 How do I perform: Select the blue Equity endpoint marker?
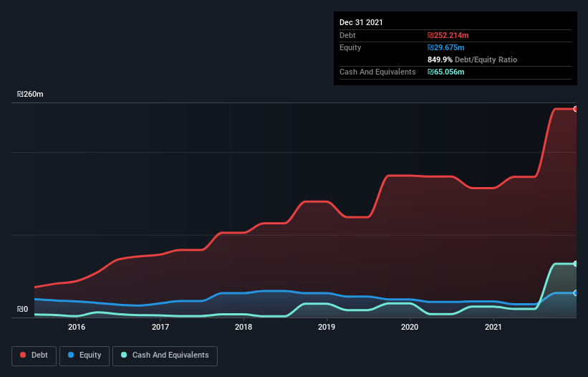coord(576,293)
